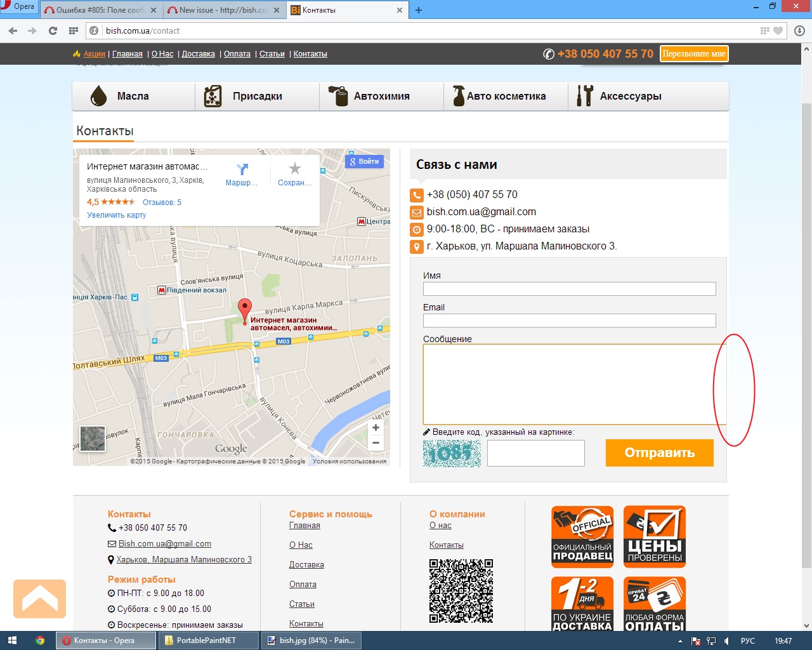Click the map zoom out minus button
812x650 pixels.
click(x=376, y=443)
